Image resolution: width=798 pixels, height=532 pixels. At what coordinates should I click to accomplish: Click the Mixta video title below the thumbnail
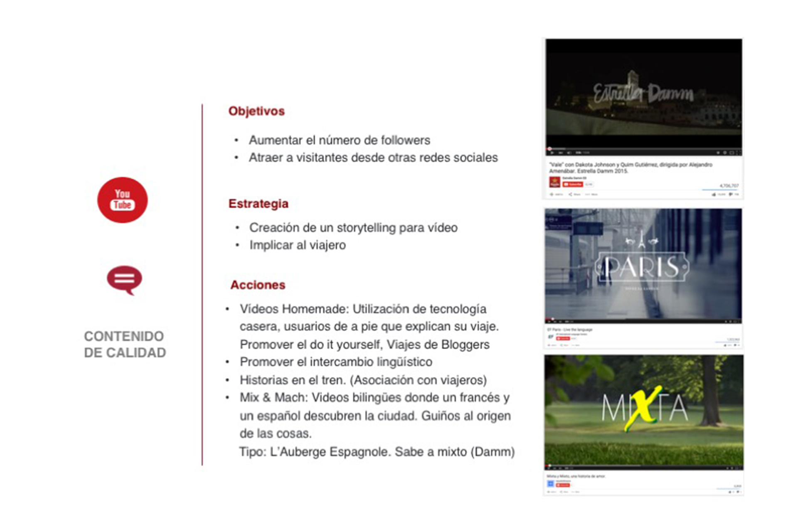[x=576, y=476]
